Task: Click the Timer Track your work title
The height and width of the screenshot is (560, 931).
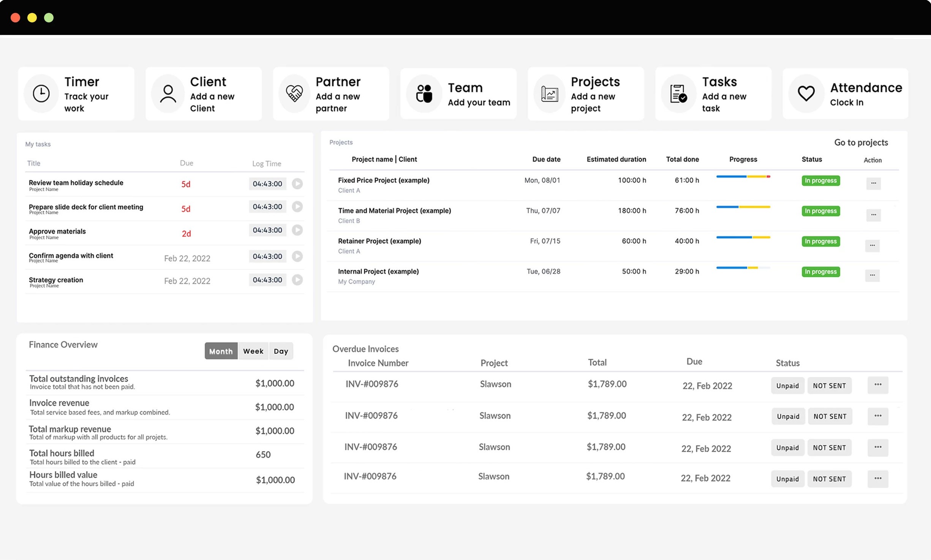Action: tap(87, 94)
